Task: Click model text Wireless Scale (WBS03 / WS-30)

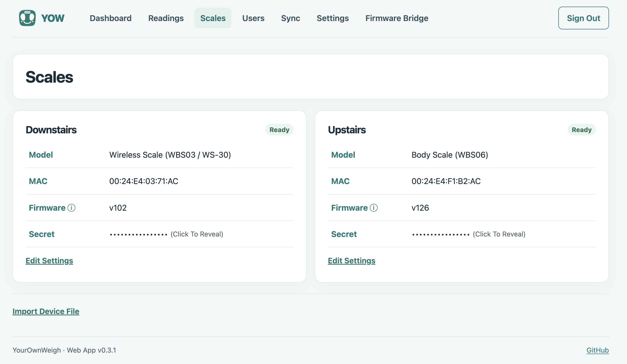Action: [x=170, y=155]
